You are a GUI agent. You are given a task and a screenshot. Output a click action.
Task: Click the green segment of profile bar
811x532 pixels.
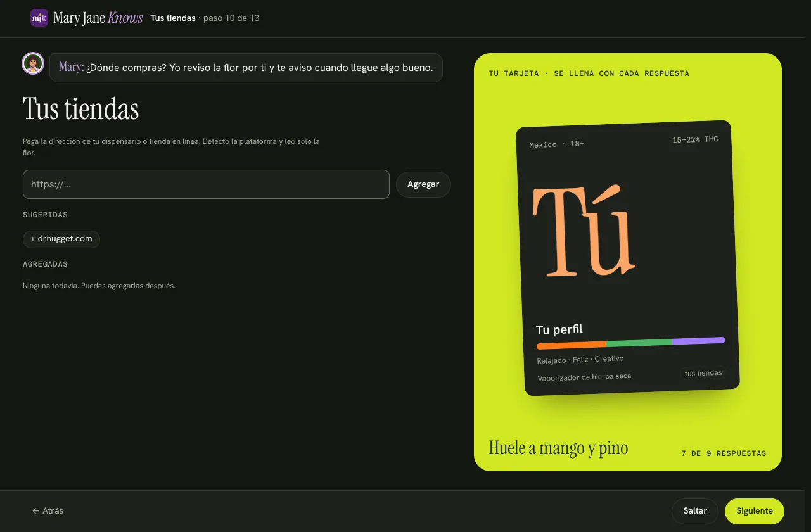click(x=639, y=343)
